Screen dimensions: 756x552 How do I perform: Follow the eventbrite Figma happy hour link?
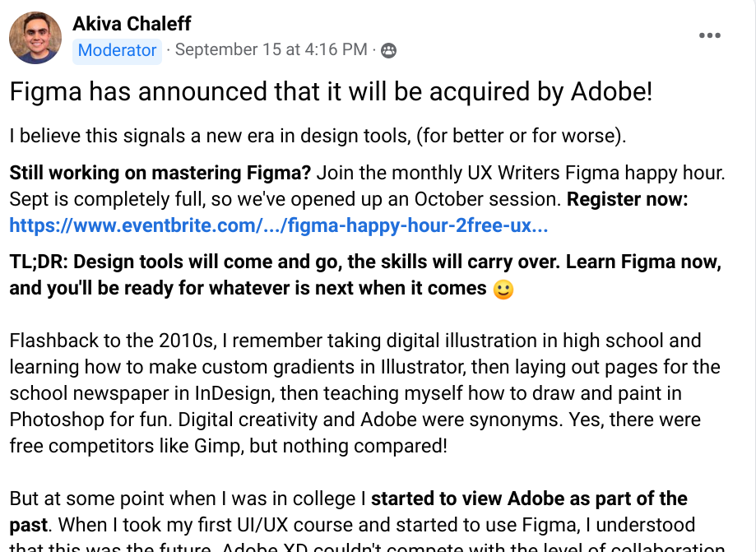pyautogui.click(x=279, y=225)
